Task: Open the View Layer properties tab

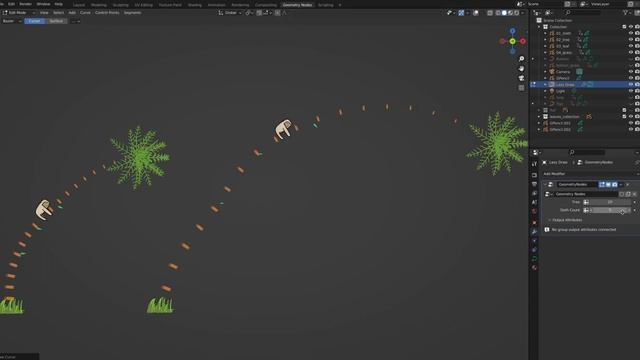Action: [534, 193]
